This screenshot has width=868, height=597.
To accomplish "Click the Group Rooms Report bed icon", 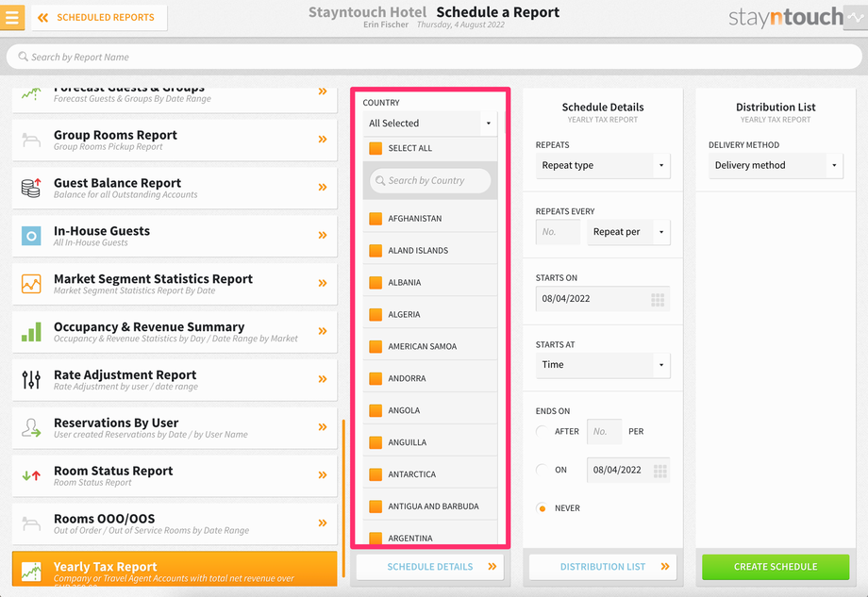I will point(31,140).
